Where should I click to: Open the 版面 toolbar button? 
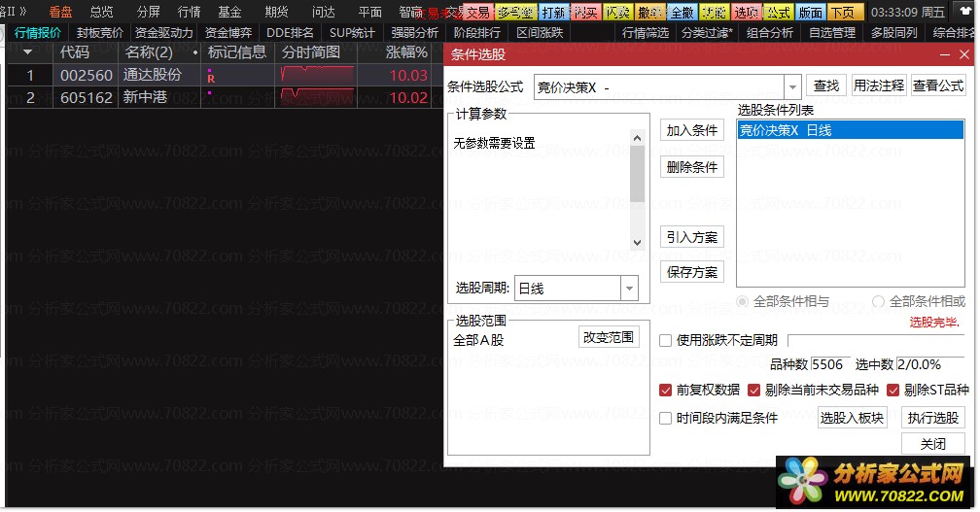(x=811, y=12)
